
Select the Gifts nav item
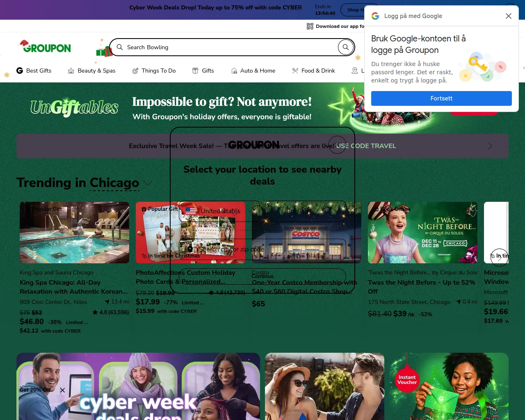[x=203, y=71]
